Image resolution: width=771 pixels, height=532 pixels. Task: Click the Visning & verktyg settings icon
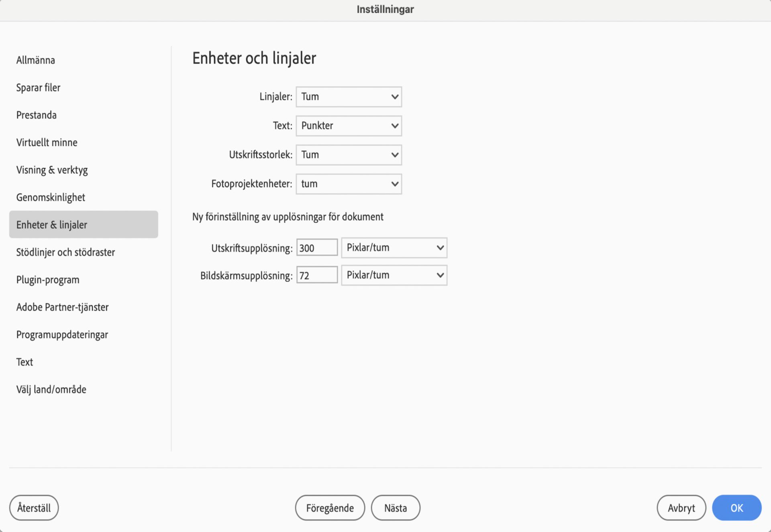[x=53, y=170]
